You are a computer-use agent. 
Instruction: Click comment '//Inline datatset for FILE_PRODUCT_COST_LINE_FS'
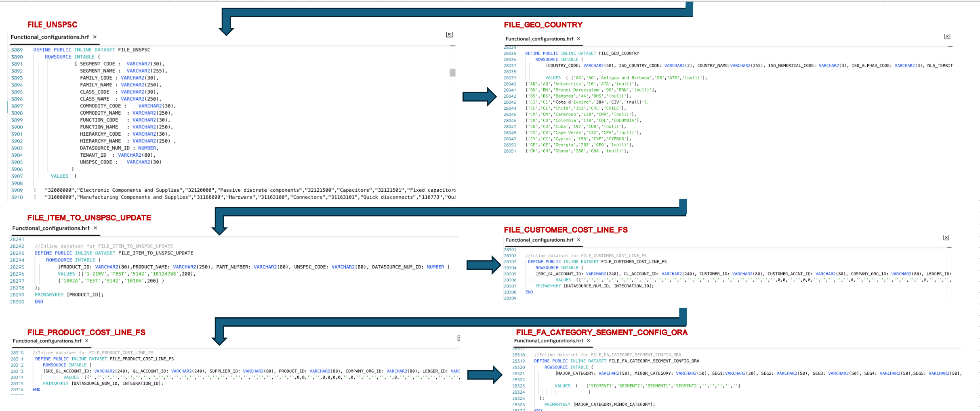(x=93, y=352)
